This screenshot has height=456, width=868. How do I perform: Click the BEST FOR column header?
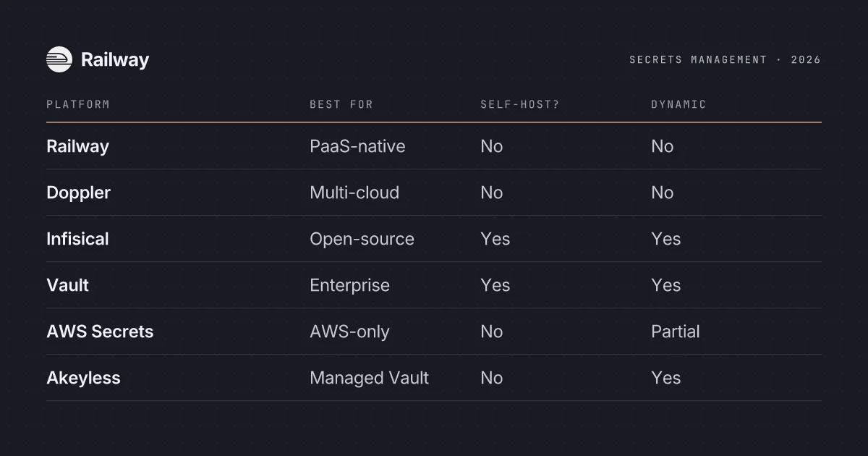[341, 104]
